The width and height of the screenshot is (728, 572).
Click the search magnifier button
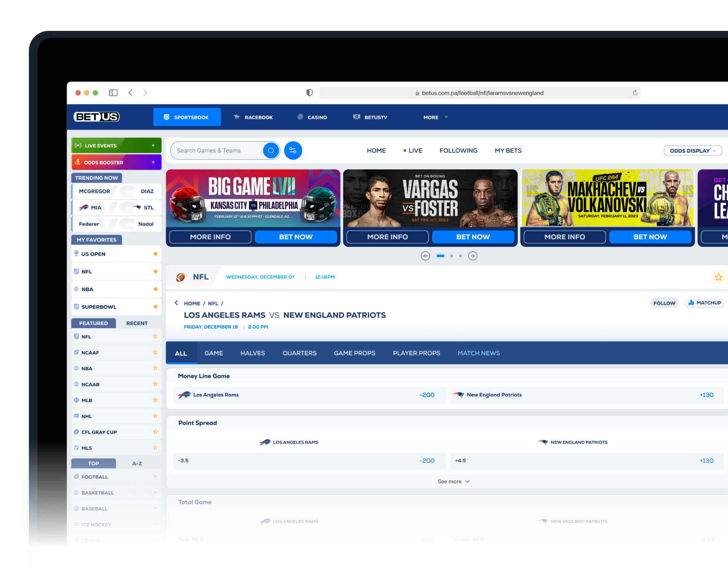(271, 151)
